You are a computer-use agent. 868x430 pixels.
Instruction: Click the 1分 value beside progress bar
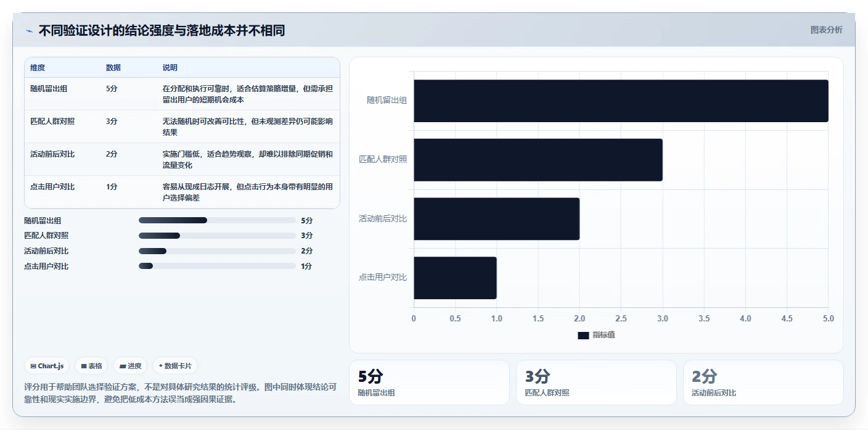pyautogui.click(x=306, y=267)
